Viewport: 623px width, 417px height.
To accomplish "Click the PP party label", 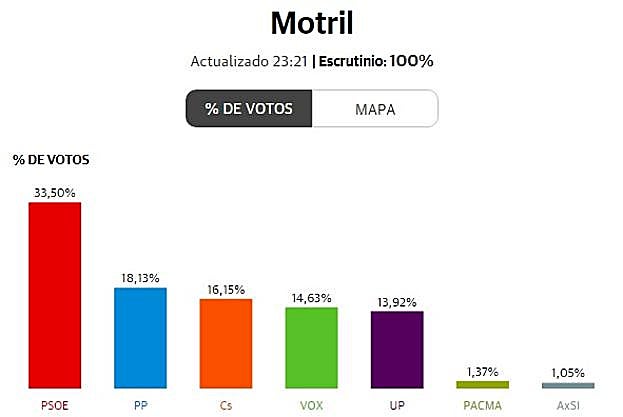I will tap(141, 405).
